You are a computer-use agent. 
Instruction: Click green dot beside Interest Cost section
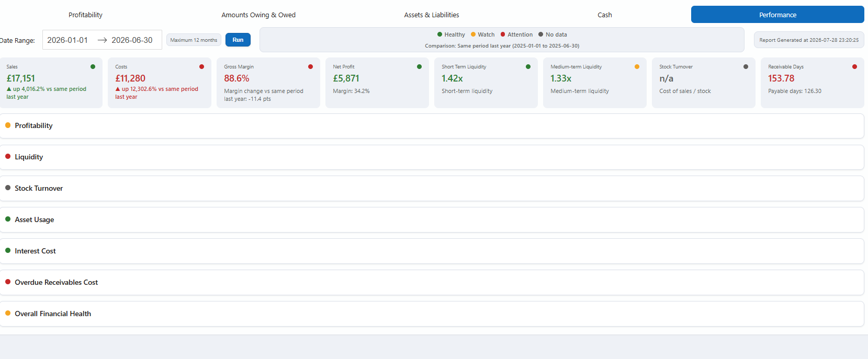[x=8, y=250]
